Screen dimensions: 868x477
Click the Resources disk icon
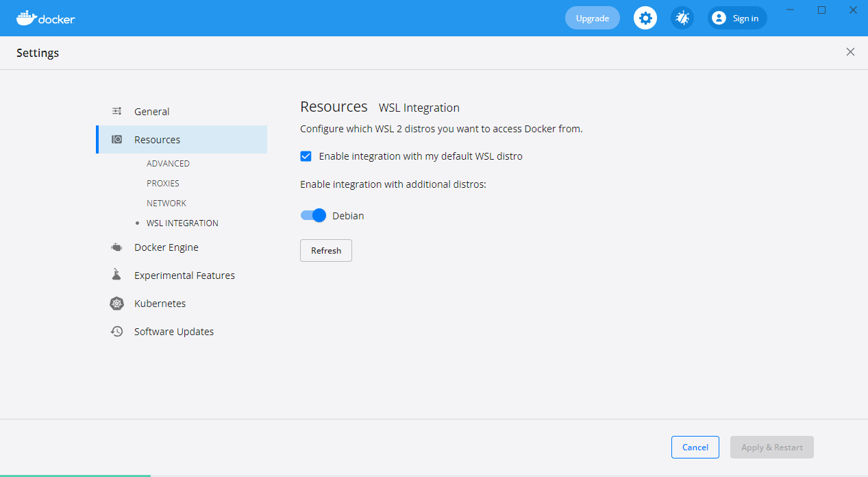point(117,139)
